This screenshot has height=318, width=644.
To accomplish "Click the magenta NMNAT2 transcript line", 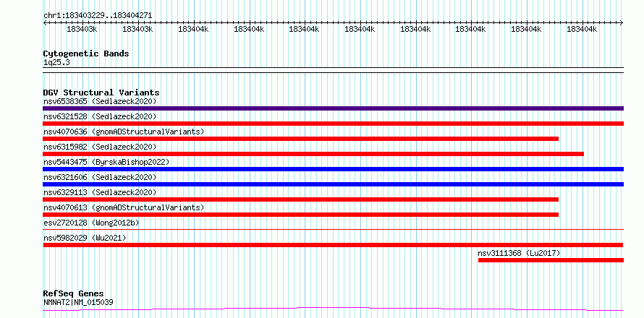I will [333, 309].
